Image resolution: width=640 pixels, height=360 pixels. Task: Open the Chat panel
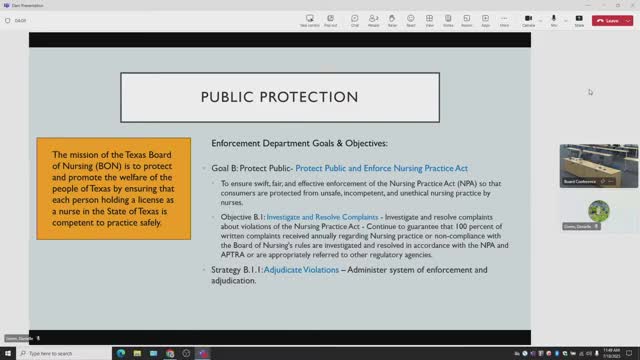[354, 20]
